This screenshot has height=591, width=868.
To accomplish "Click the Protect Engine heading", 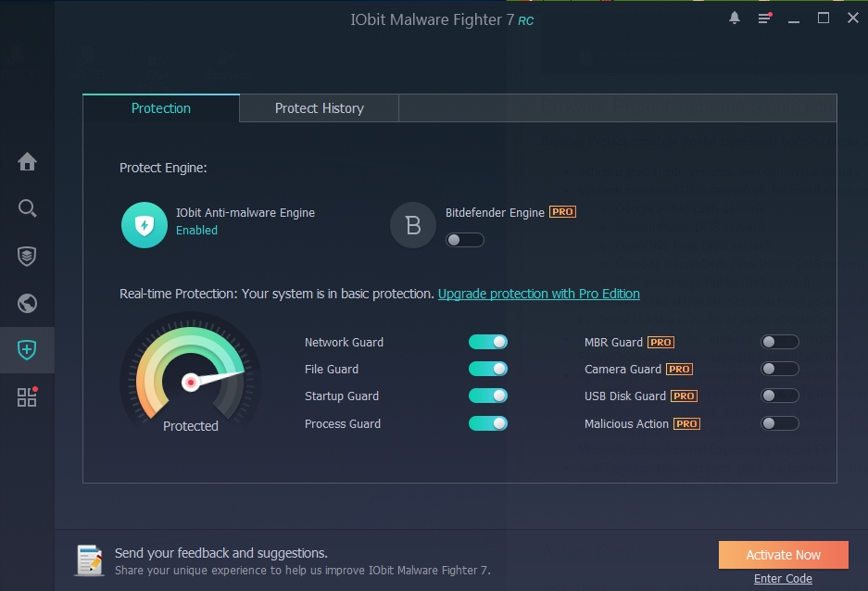I will tap(163, 168).
